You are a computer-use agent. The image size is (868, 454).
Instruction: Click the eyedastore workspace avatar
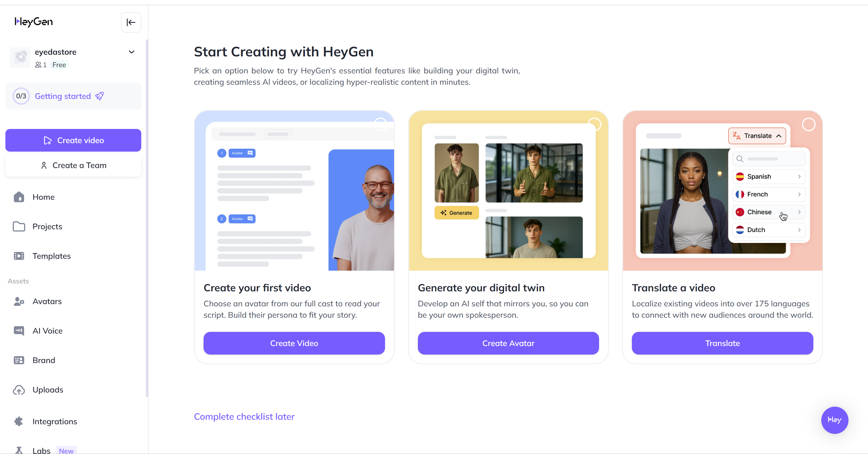coord(20,57)
